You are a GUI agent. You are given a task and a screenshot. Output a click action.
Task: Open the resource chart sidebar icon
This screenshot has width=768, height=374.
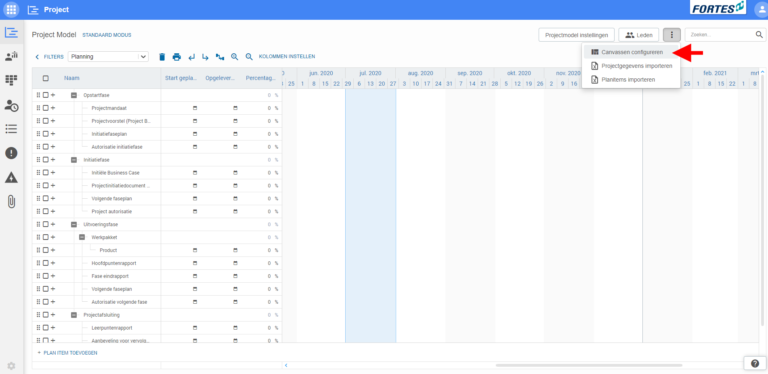click(x=11, y=56)
